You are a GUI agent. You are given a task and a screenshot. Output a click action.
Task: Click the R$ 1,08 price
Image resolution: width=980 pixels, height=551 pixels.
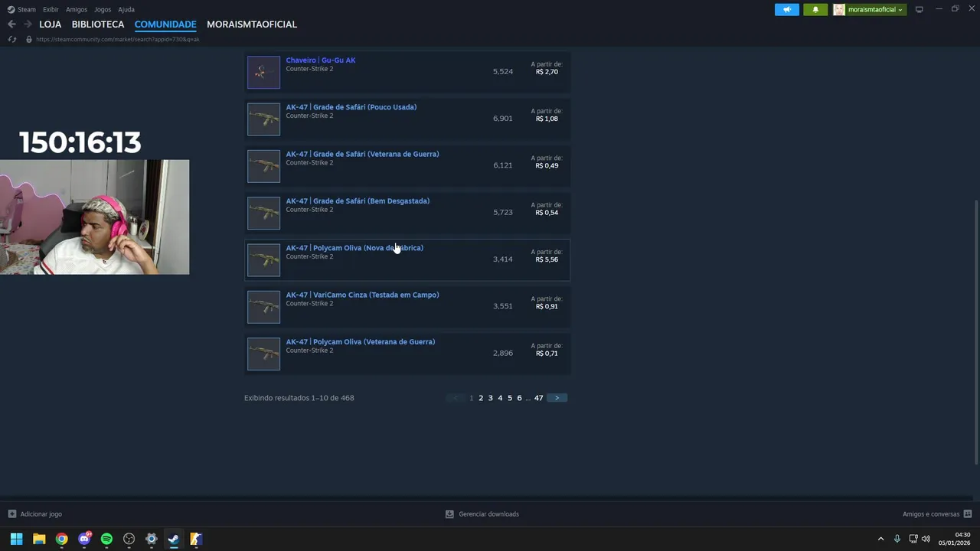(547, 119)
